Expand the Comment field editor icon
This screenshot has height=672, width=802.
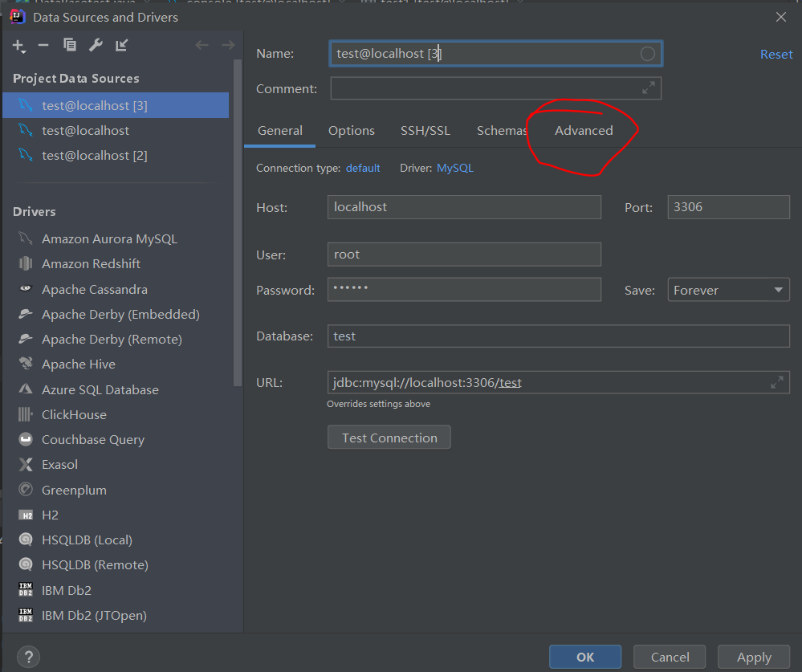[x=650, y=88]
